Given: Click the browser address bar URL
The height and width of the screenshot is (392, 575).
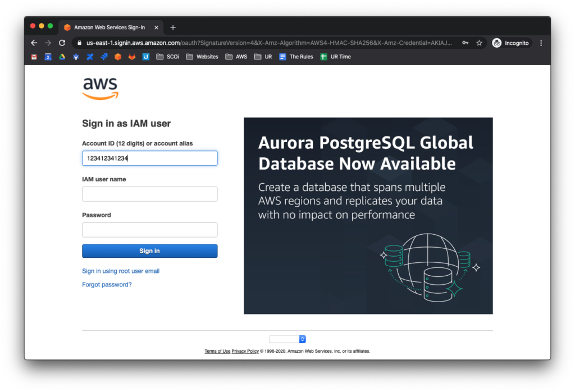Looking at the screenshot, I should tap(269, 43).
